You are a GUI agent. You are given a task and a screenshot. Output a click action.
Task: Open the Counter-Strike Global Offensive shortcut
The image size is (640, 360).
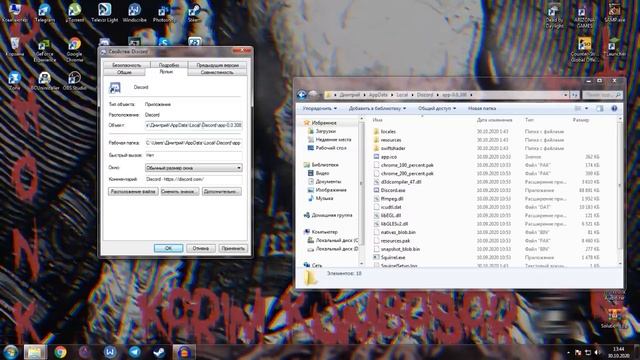coord(584,50)
